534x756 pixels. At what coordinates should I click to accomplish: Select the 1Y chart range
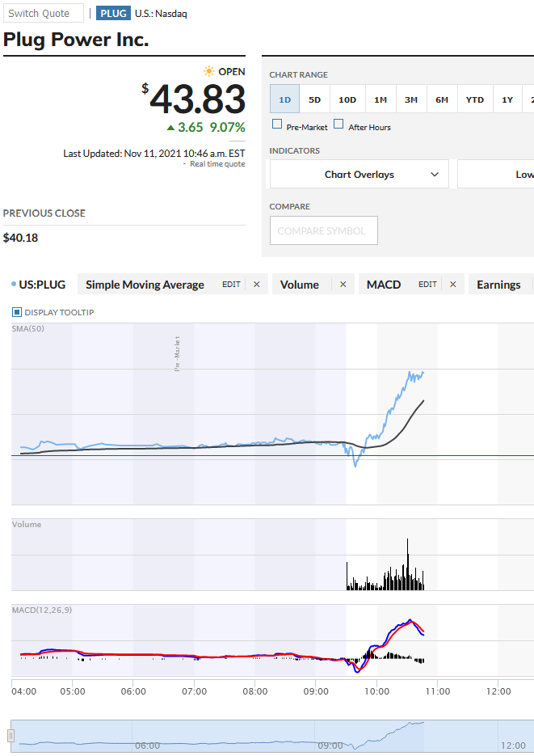(x=507, y=99)
